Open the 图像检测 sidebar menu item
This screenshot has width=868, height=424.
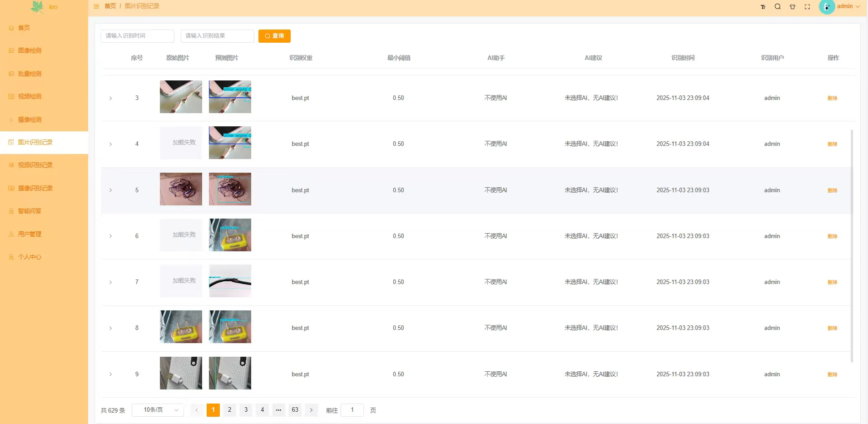(x=30, y=50)
